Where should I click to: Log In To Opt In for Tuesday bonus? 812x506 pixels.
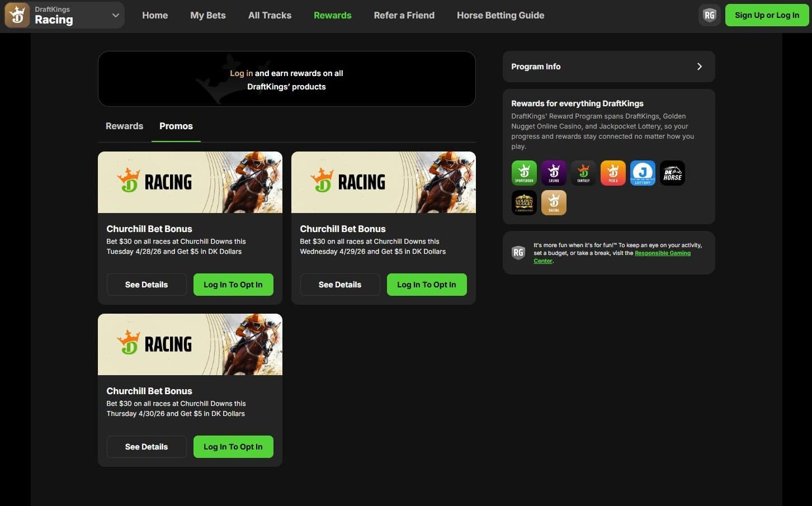pyautogui.click(x=233, y=285)
